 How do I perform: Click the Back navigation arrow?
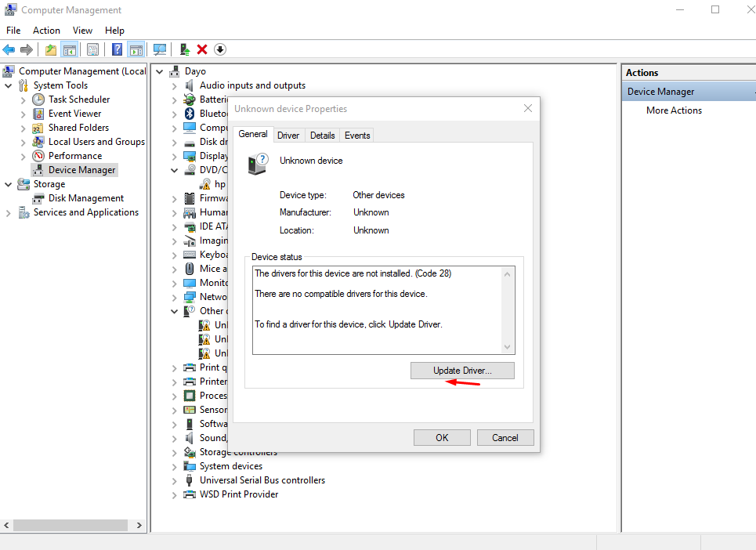pos(9,49)
